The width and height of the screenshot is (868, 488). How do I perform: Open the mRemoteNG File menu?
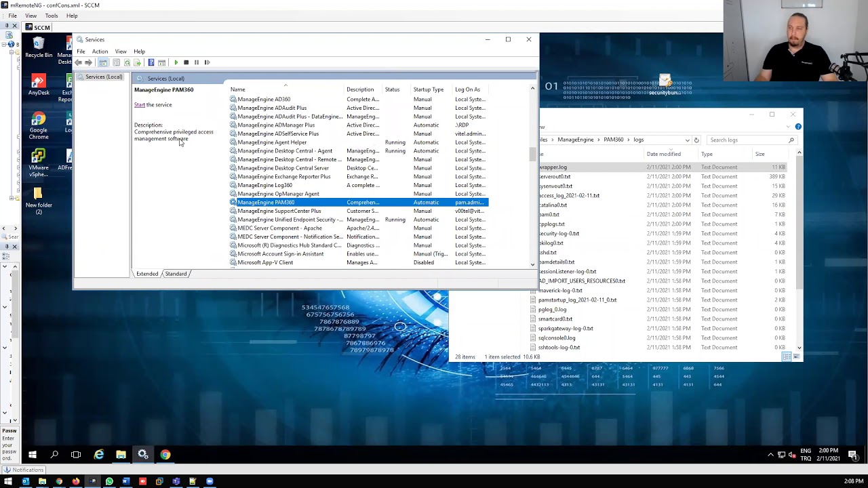13,16
